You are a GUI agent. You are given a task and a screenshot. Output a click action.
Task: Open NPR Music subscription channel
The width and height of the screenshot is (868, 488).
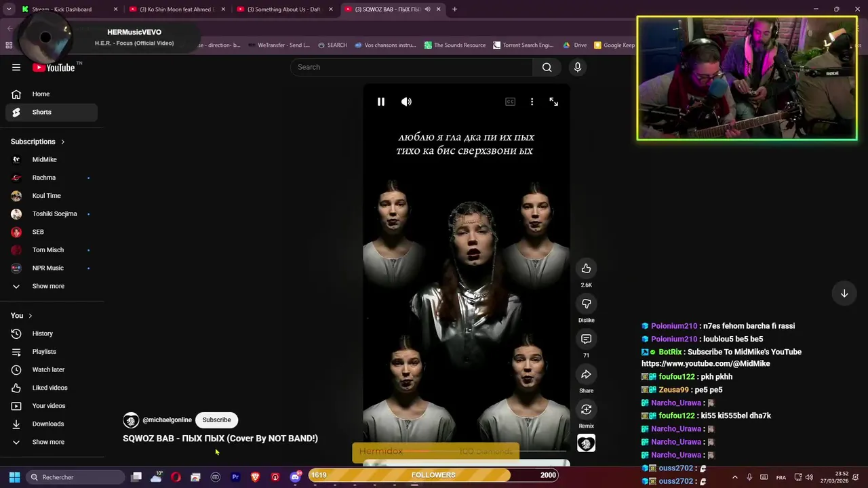(x=52, y=268)
